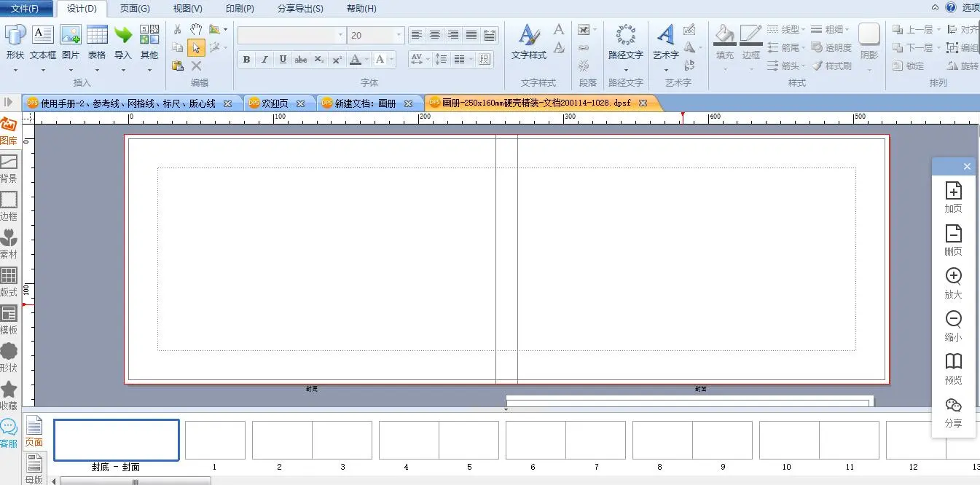The width and height of the screenshot is (980, 485).
Task: Click the 路径文字 path text icon
Action: [x=625, y=42]
